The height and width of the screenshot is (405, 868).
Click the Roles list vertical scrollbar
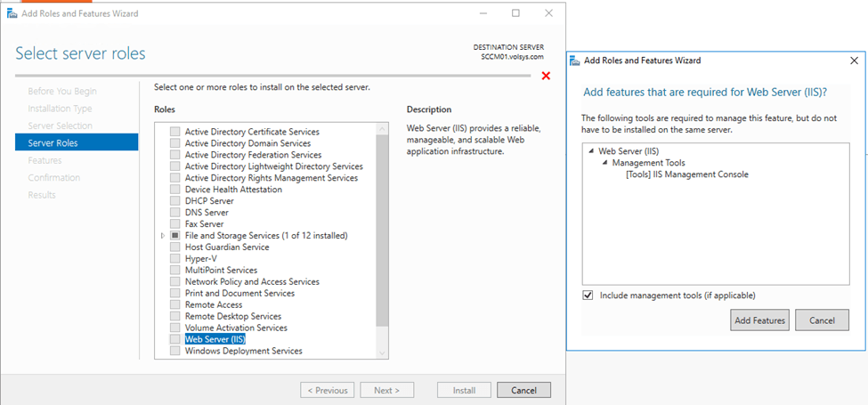coord(383,231)
